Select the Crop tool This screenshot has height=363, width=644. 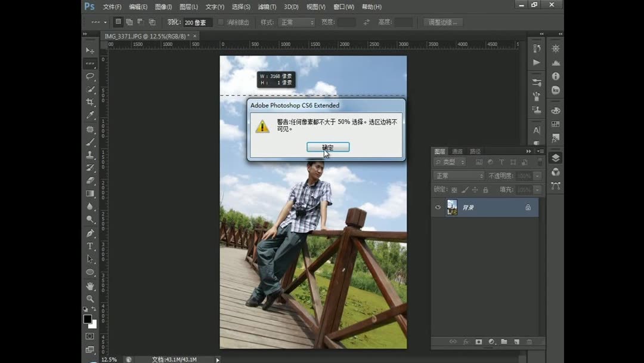[90, 101]
